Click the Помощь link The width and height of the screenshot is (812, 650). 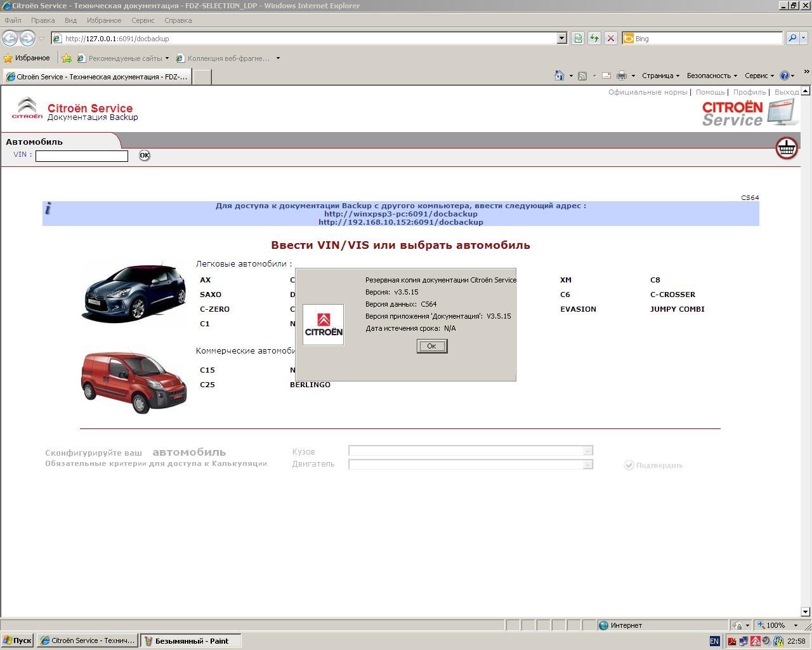710,92
